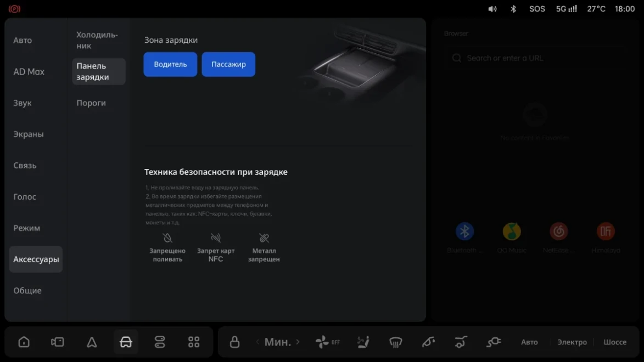
Task: Toggle the climate fan OFF icon
Action: [327, 342]
